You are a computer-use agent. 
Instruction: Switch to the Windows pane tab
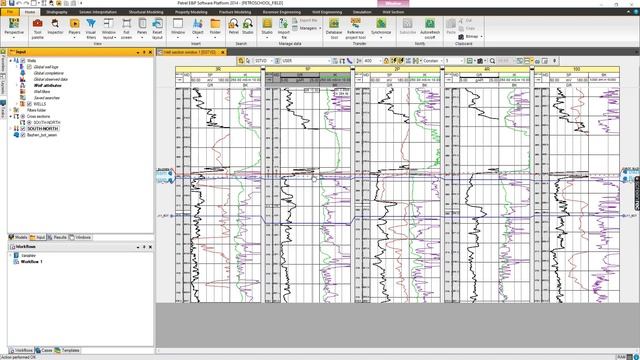pyautogui.click(x=80, y=237)
